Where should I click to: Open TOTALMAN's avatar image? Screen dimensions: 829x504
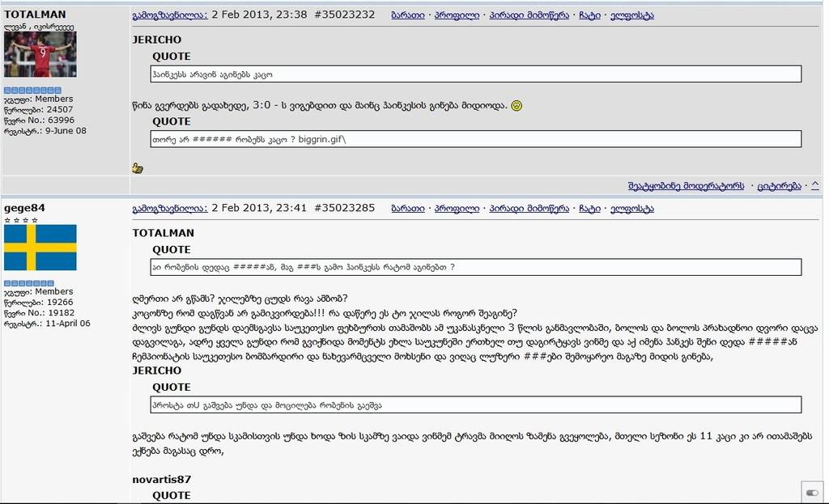tap(40, 54)
